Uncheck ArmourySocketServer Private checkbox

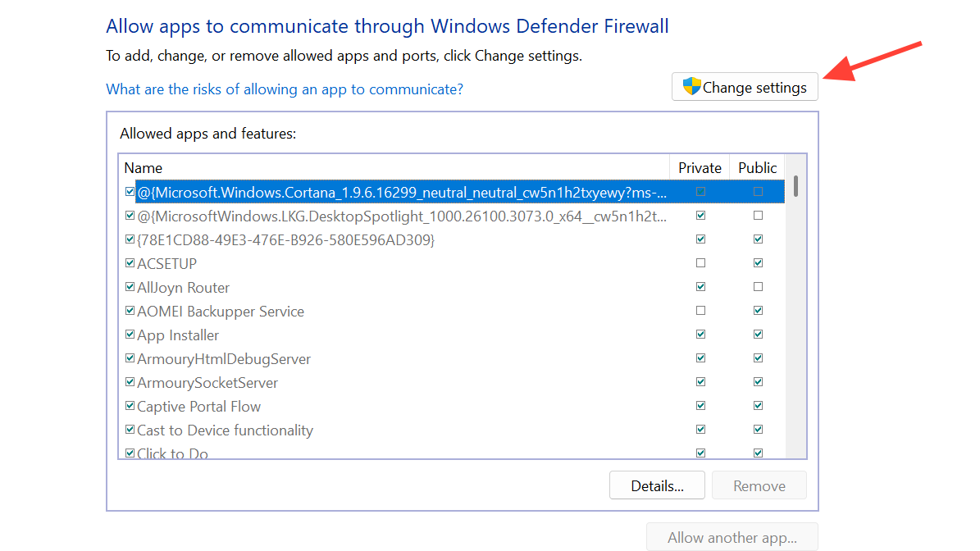pyautogui.click(x=700, y=382)
